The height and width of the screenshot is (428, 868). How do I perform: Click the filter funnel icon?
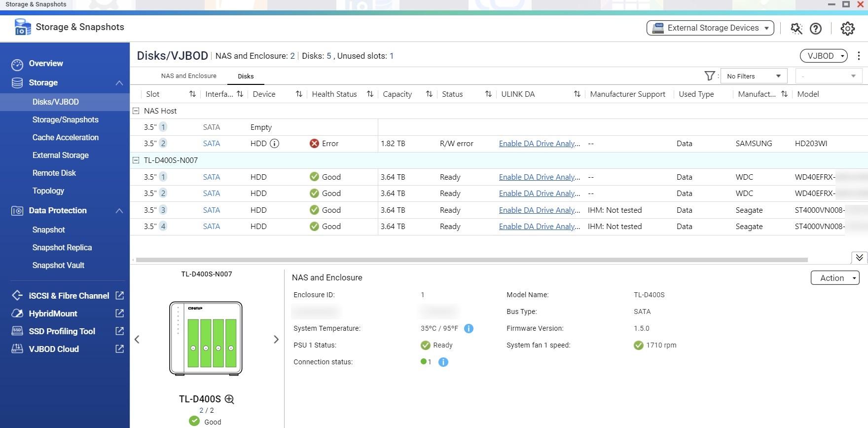pos(709,76)
